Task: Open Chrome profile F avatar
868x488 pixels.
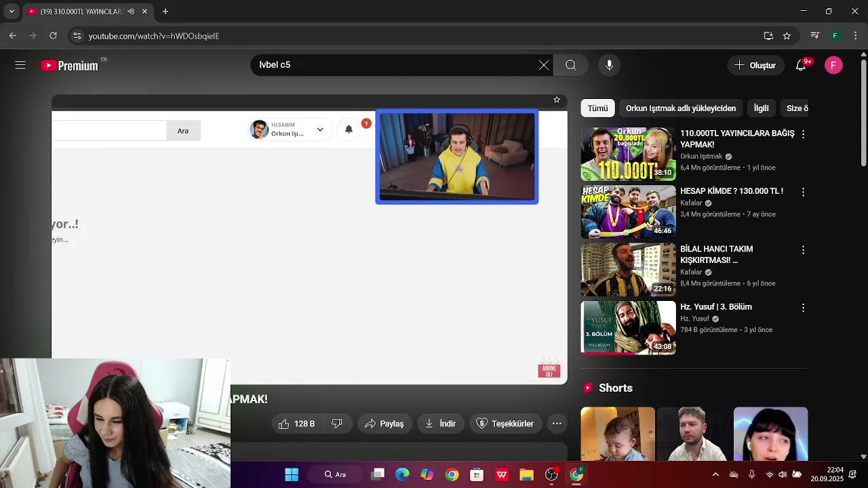Action: pos(835,35)
